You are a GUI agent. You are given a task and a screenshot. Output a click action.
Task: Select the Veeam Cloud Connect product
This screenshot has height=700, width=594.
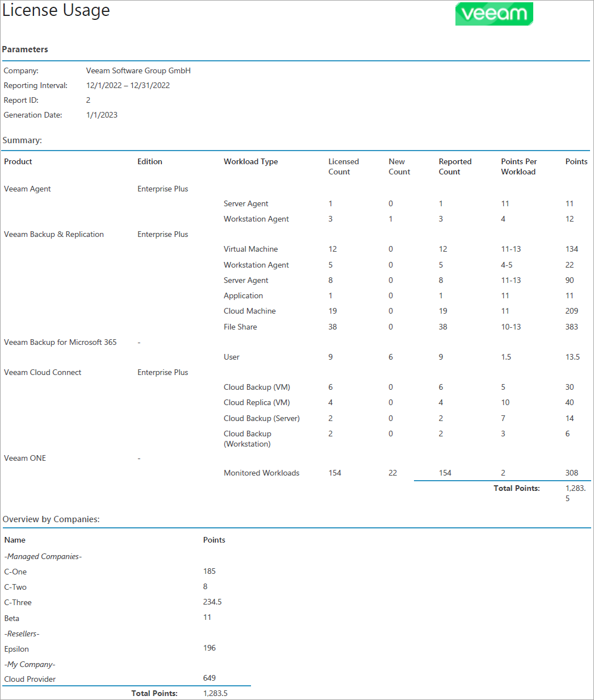(x=43, y=372)
